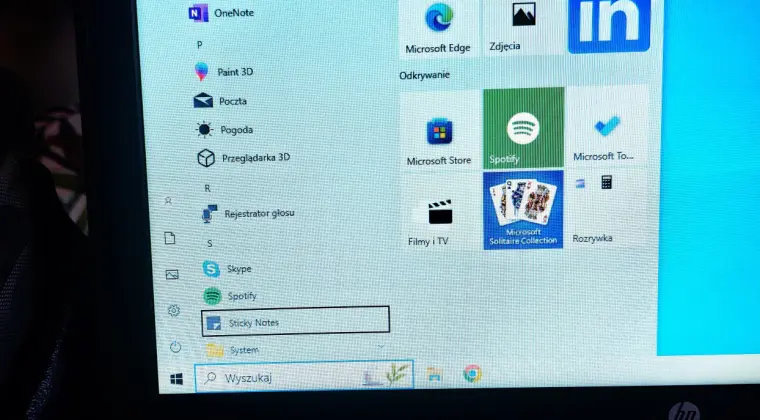Launch the green Spotify tile
Screen dimensions: 760x420
523,128
